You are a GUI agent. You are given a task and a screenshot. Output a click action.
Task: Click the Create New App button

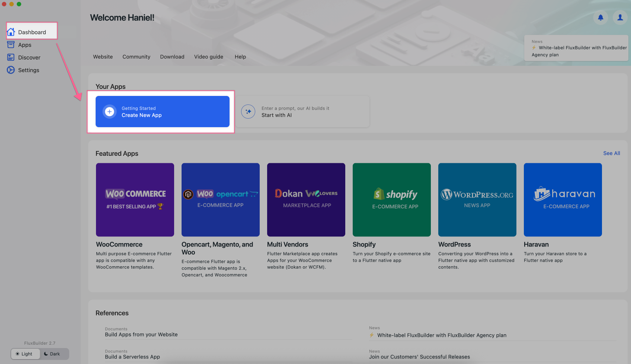pos(163,112)
